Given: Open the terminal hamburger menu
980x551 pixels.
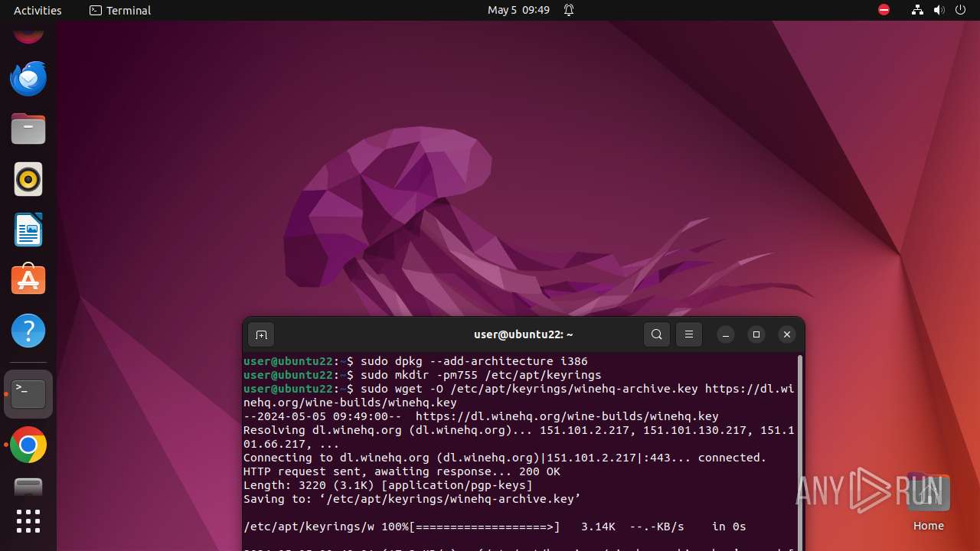Looking at the screenshot, I should pos(689,334).
